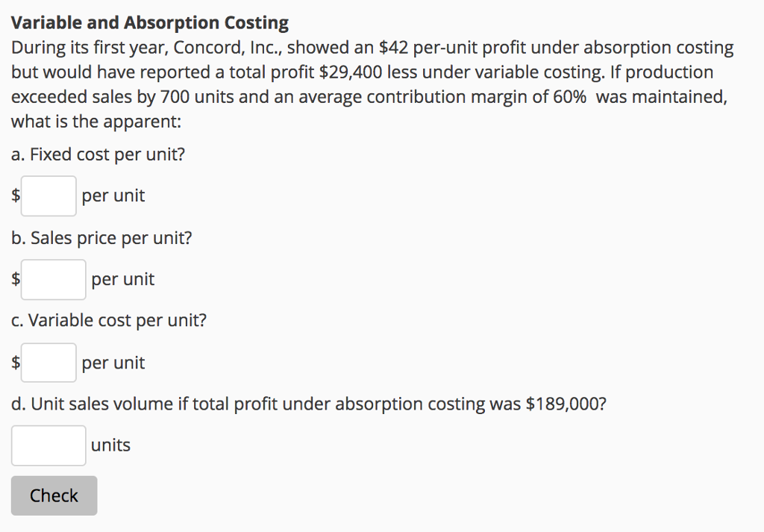Click the units label beside the volume field
The image size is (764, 532).
[x=112, y=445]
